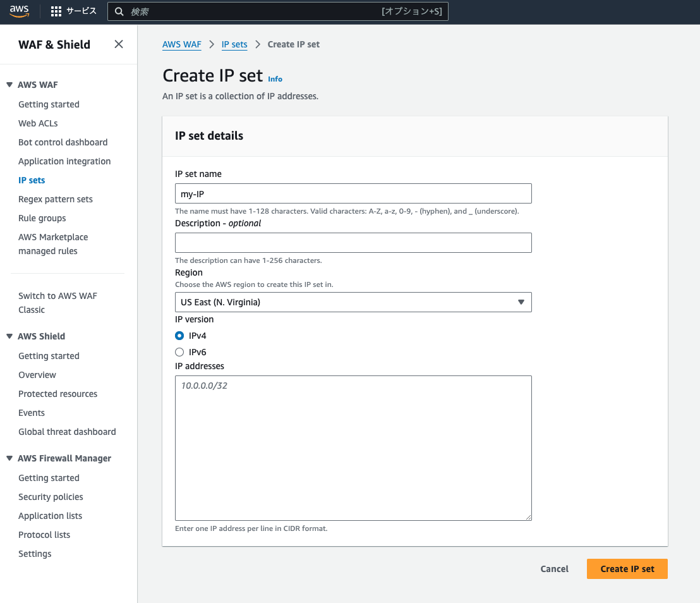The height and width of the screenshot is (603, 700).
Task: Close the WAF & Shield sidebar
Action: click(119, 44)
